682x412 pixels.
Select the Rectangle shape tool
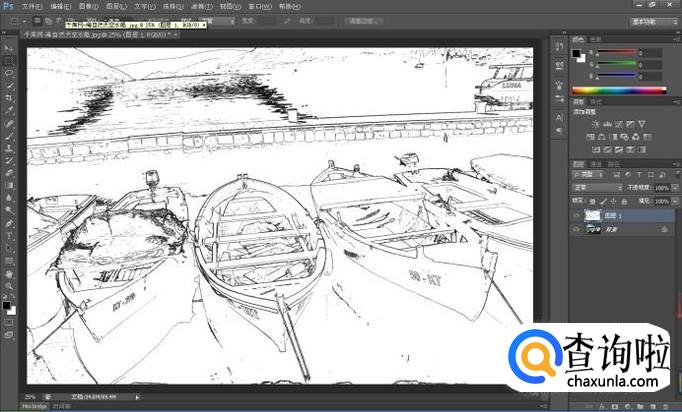(x=9, y=261)
